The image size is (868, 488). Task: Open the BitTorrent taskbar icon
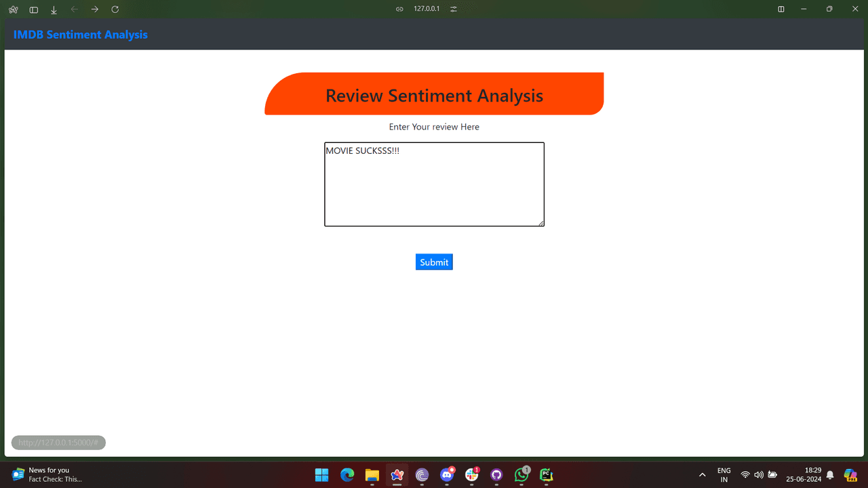[422, 474]
